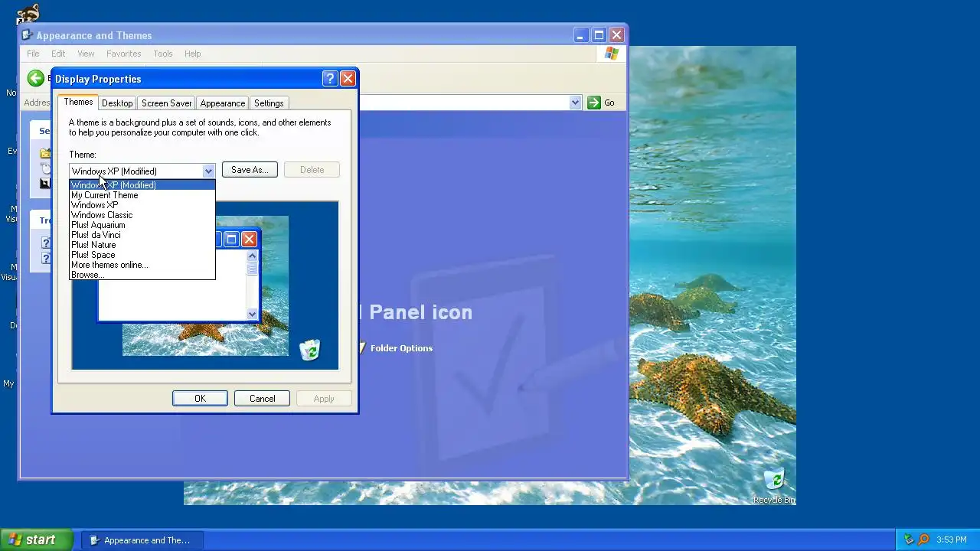
Task: Open More themes online... option
Action: click(142, 265)
